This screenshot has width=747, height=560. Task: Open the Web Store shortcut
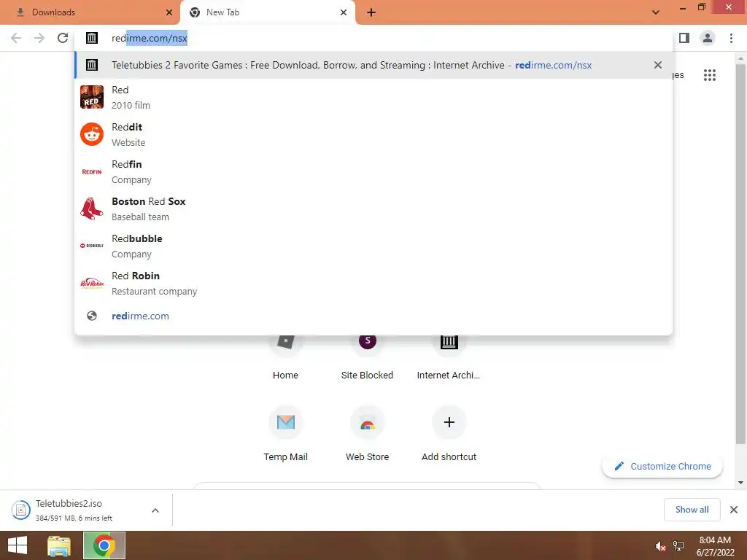(368, 435)
